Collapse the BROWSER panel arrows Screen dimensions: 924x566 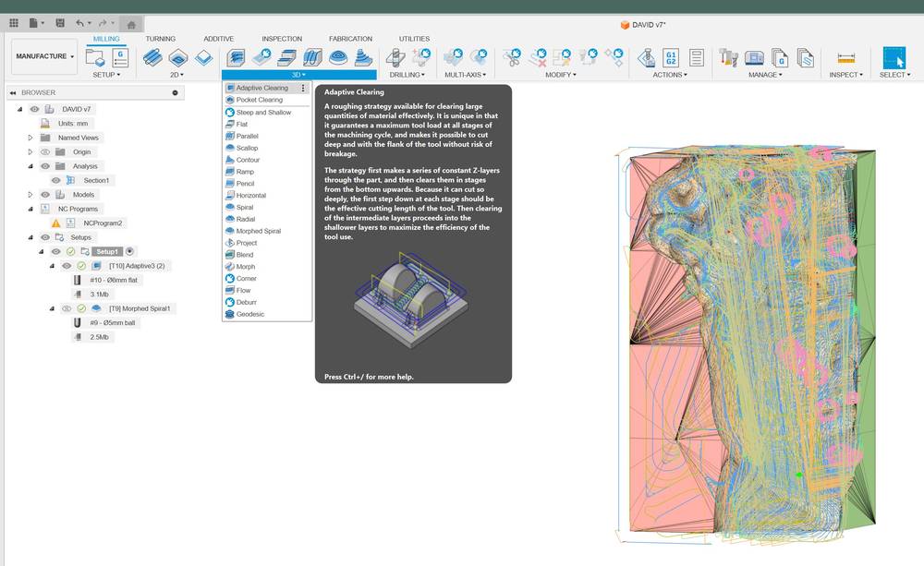13,92
